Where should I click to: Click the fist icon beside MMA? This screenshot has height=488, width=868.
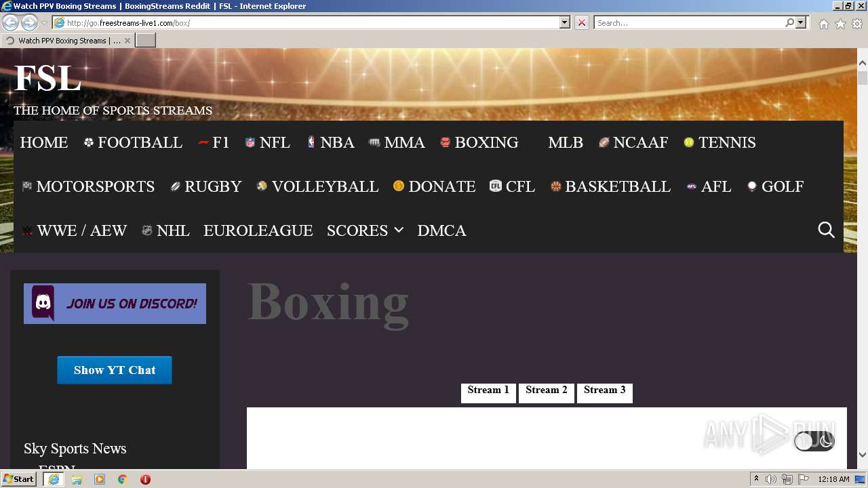374,142
